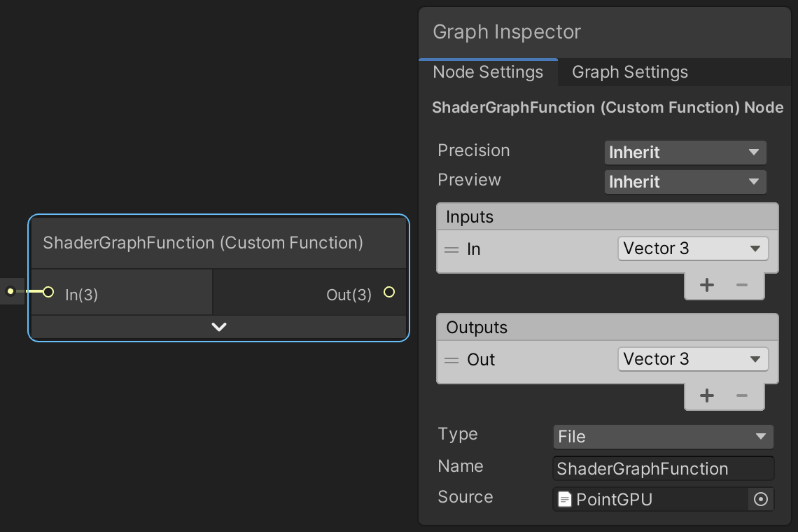Open the Precision dropdown
798x532 pixels.
point(685,152)
